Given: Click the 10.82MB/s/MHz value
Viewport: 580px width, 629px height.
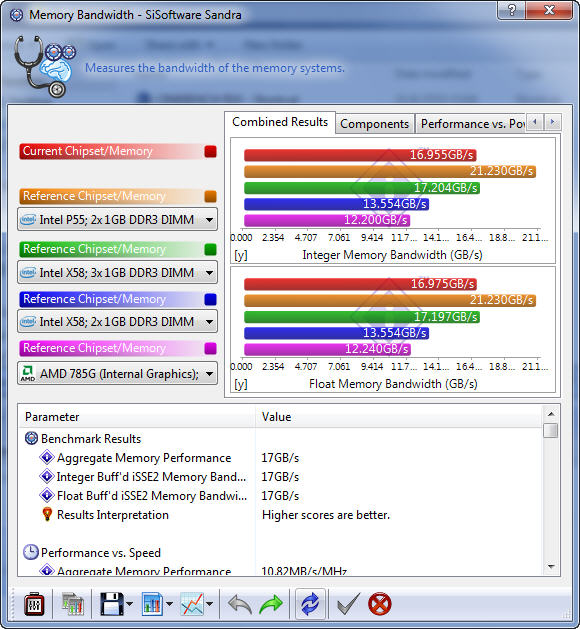Looking at the screenshot, I should point(304,571).
